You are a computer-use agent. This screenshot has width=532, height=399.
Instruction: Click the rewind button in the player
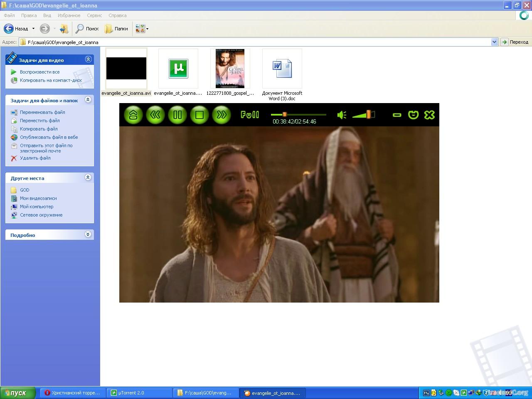[x=155, y=115]
